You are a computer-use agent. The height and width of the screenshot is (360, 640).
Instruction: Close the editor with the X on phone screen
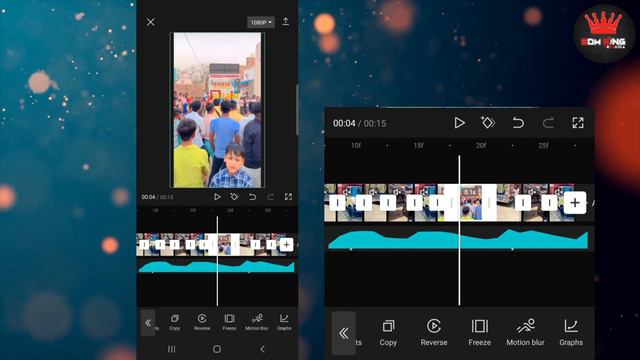151,22
